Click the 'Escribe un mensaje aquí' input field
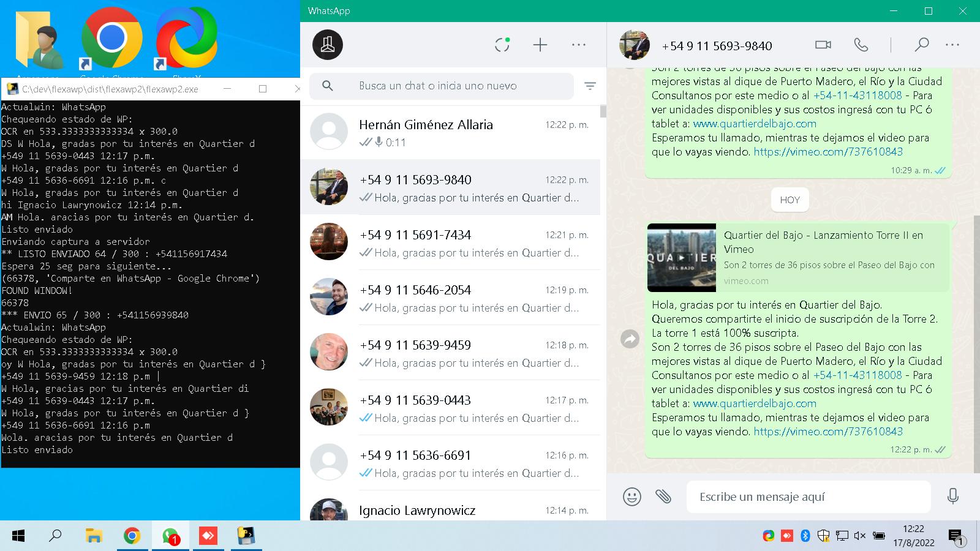This screenshot has width=980, height=551. tap(809, 497)
